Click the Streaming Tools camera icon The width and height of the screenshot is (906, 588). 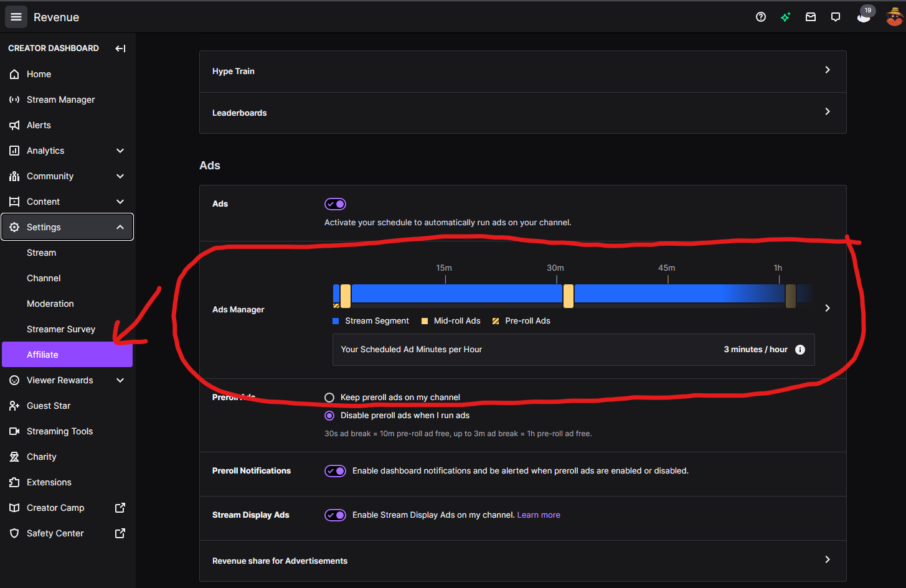click(14, 431)
